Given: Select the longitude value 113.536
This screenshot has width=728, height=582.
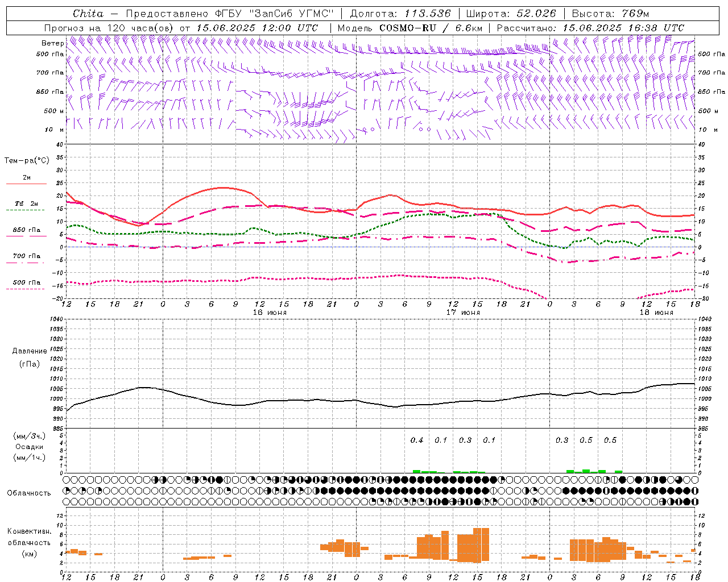Looking at the screenshot, I should tap(427, 14).
